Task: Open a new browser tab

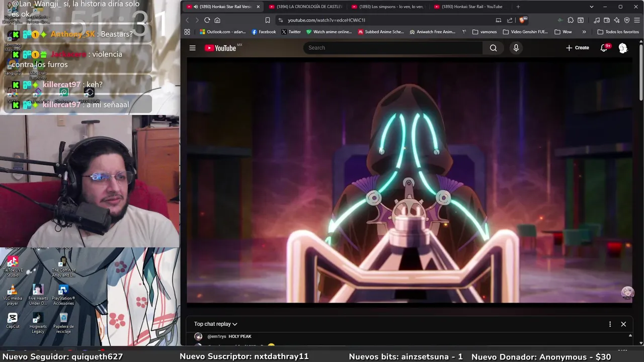Action: point(518,7)
